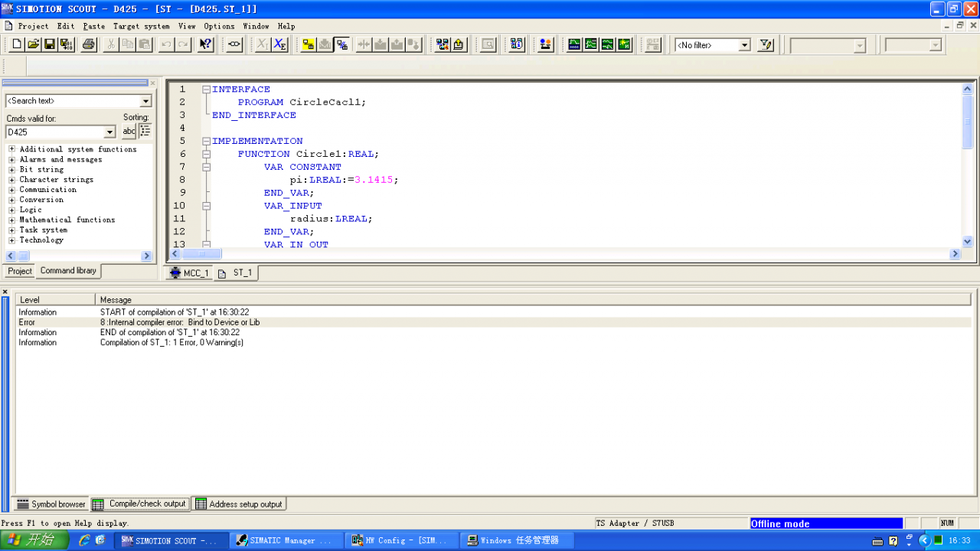Screen dimensions: 980x551
Task: Click the Message column header
Action: click(533, 300)
